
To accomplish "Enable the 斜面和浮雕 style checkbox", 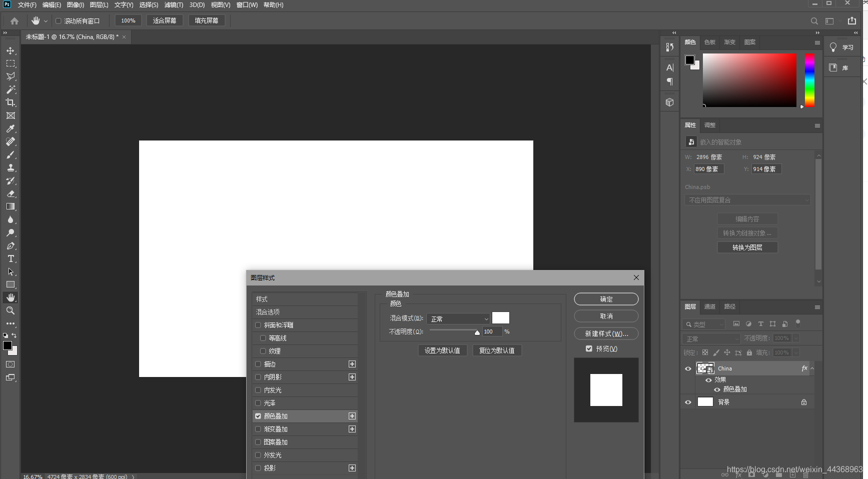I will coord(258,325).
